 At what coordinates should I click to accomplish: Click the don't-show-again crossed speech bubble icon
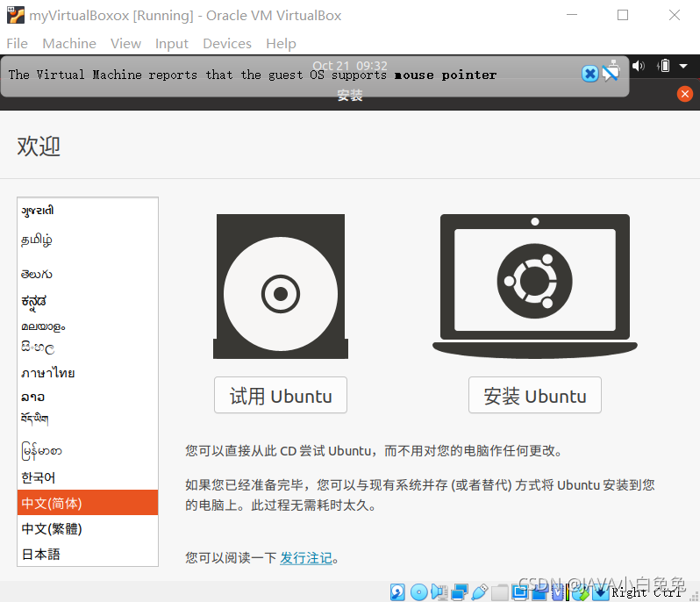click(x=611, y=71)
